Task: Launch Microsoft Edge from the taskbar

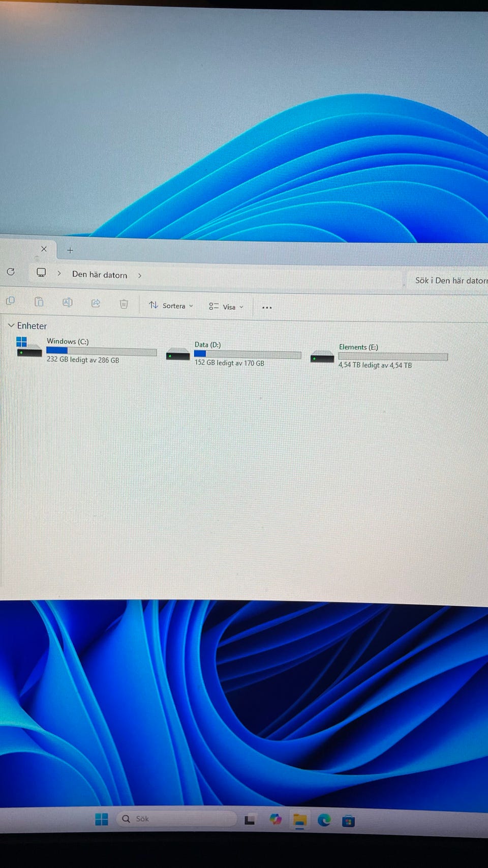Action: pos(324,820)
